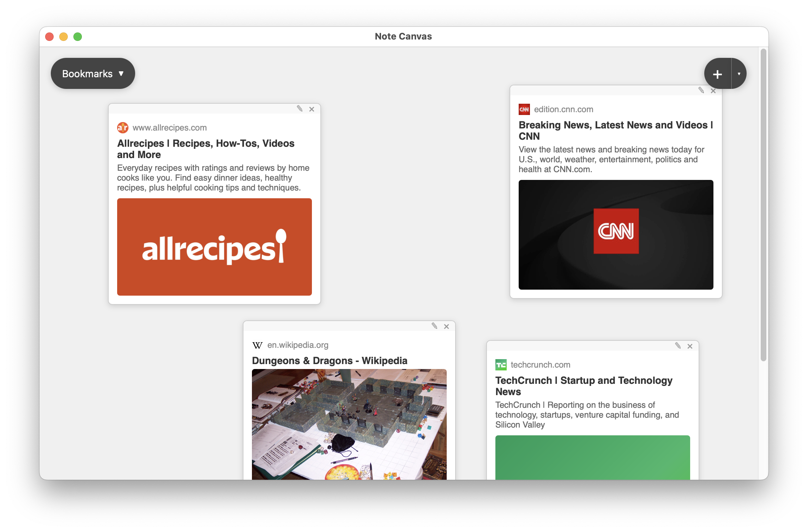This screenshot has width=808, height=532.
Task: Open the edition.cnn.com link
Action: 563,109
